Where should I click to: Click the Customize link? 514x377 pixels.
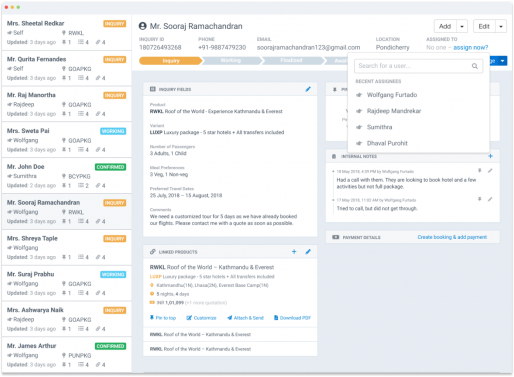tap(201, 318)
